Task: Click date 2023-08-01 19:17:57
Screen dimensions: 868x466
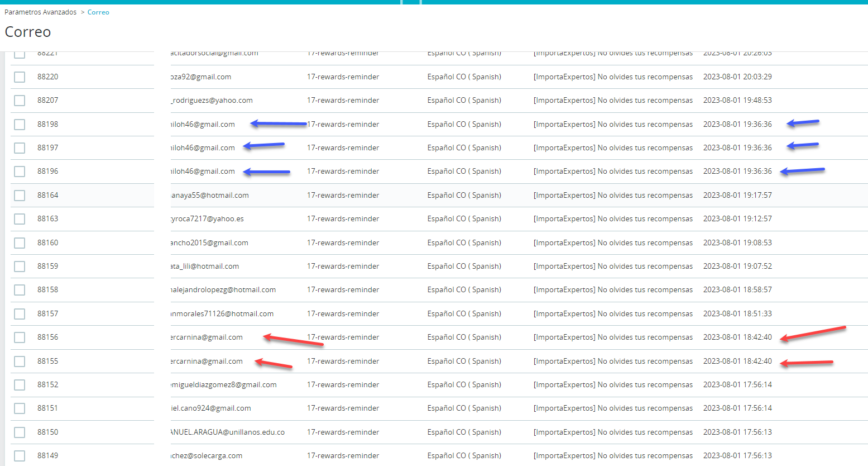Action: 737,195
